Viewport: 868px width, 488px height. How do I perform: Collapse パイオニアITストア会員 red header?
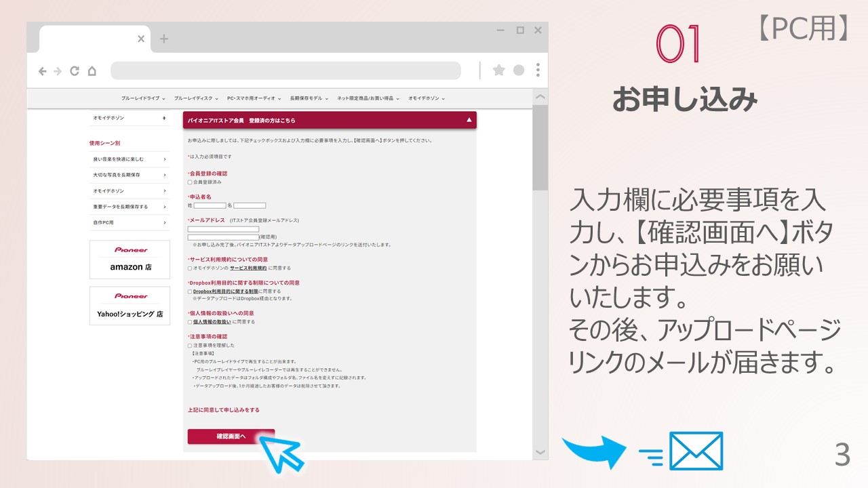point(330,120)
